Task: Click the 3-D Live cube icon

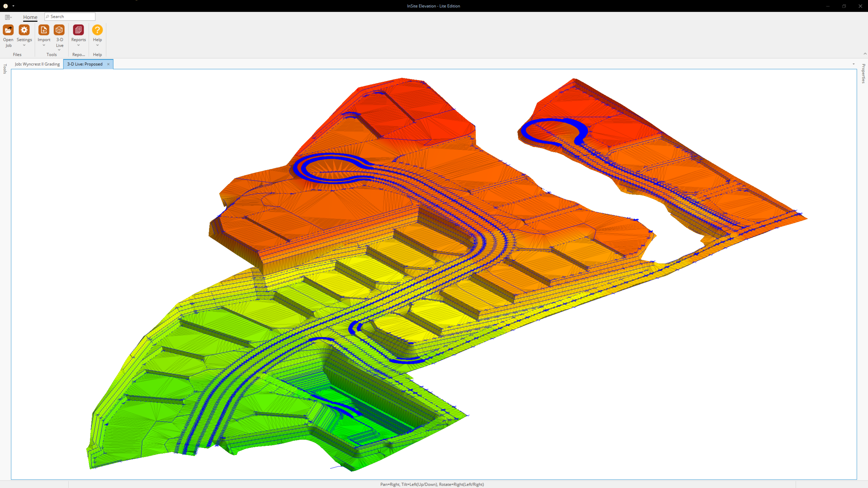Action: pos(59,30)
